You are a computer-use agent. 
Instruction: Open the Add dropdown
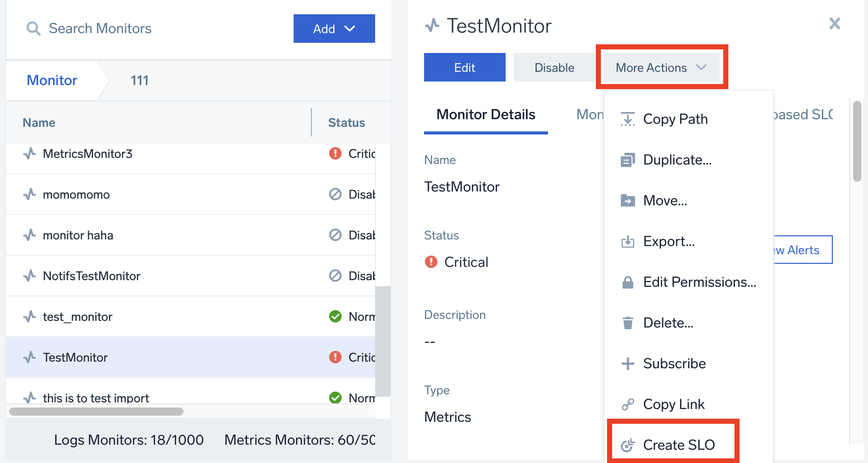click(x=334, y=29)
